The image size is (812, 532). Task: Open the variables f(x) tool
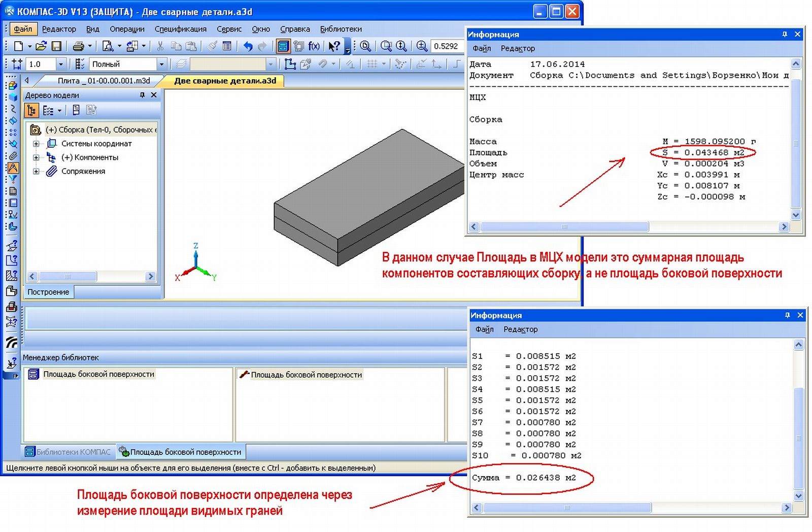click(314, 46)
